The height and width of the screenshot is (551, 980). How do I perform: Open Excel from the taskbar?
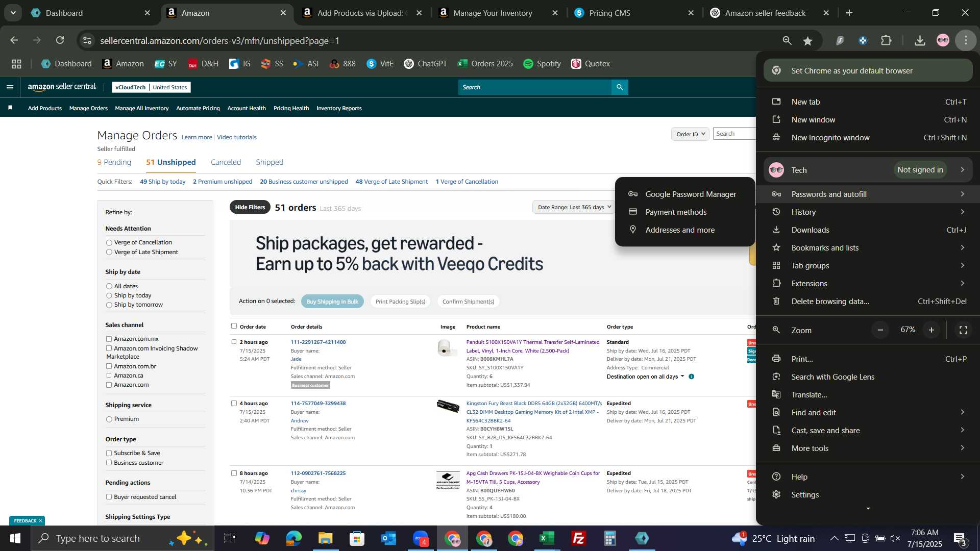coord(547,538)
